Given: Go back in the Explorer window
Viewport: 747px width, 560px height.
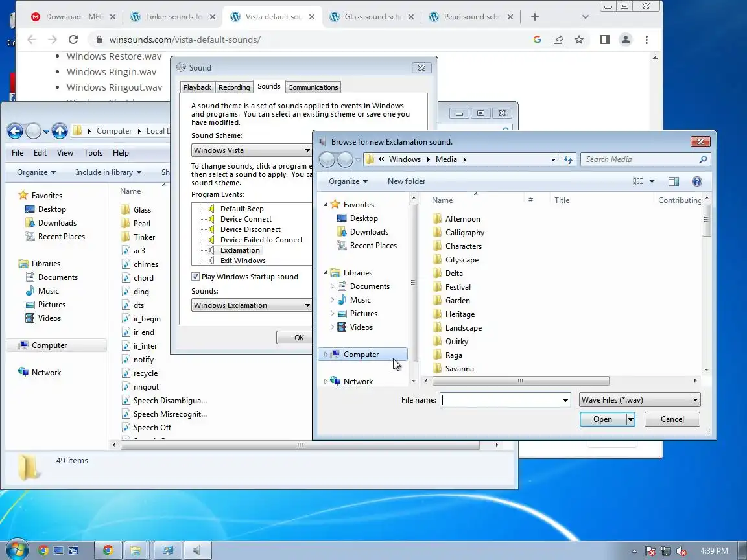Looking at the screenshot, I should (15, 130).
